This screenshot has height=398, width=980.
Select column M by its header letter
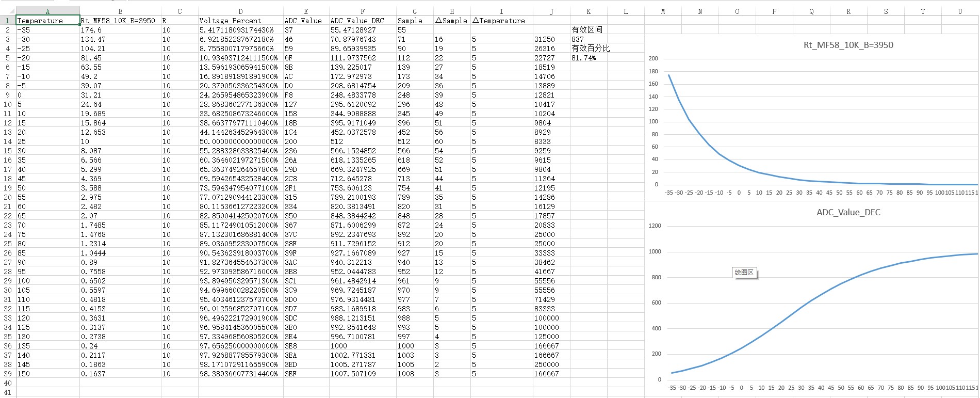tap(663, 11)
